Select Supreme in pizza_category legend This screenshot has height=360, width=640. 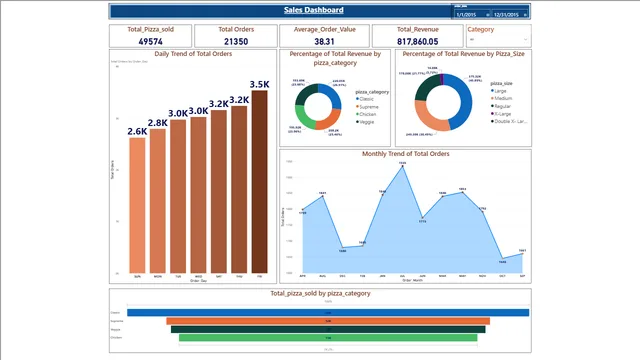(367, 107)
